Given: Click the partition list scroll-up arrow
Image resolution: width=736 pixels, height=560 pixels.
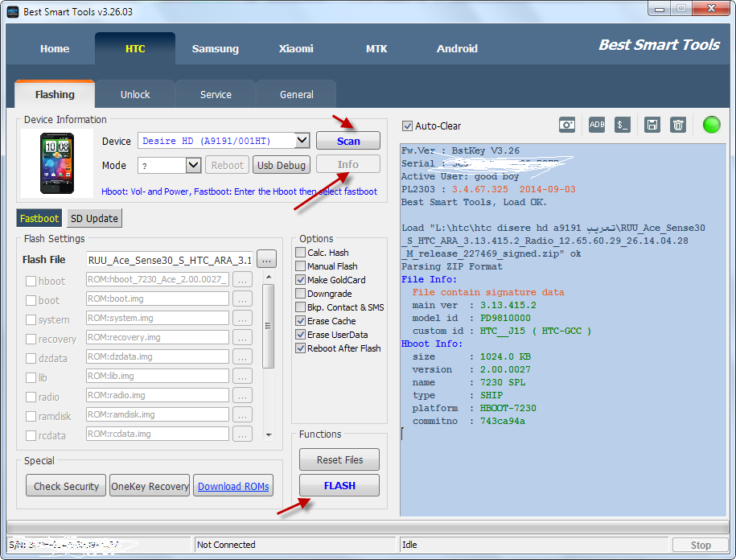Looking at the screenshot, I should (269, 277).
